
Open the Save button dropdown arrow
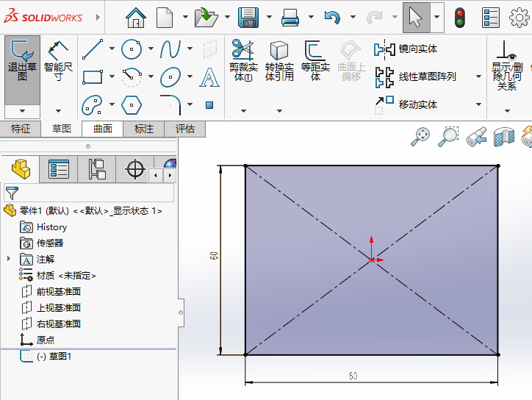(269, 17)
